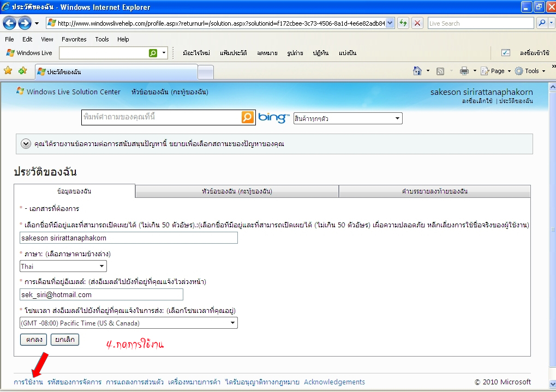This screenshot has width=556, height=392.
Task: Click the Windows Live toolbar logo
Action: 29,53
